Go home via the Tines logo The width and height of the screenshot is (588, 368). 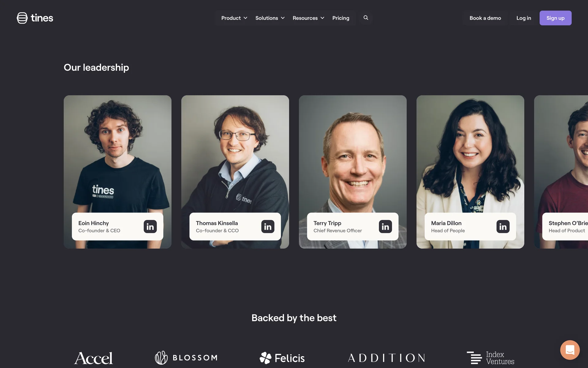coord(35,18)
